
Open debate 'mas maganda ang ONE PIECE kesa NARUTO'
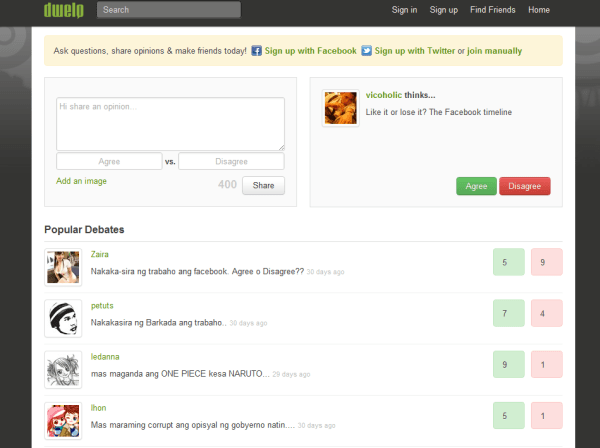pos(180,374)
